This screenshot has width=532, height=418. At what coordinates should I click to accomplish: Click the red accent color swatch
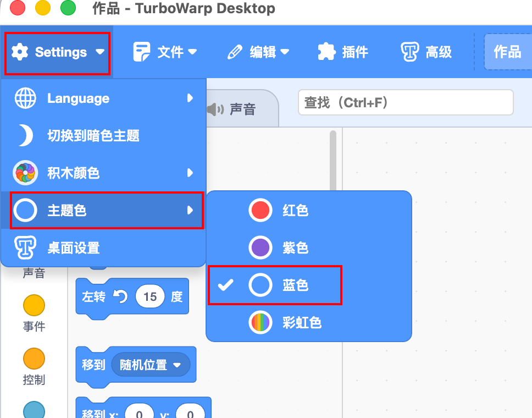tap(261, 210)
